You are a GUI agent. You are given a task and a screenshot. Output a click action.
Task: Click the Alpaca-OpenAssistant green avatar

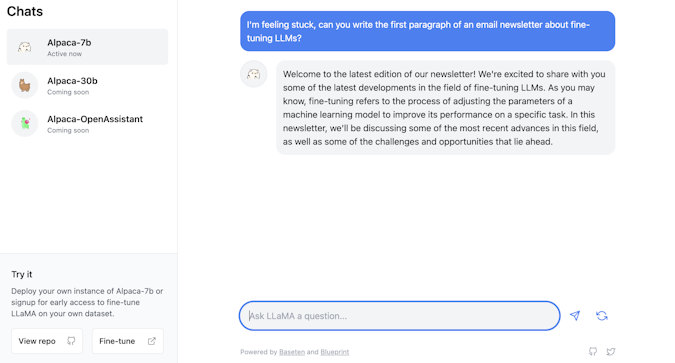point(25,124)
